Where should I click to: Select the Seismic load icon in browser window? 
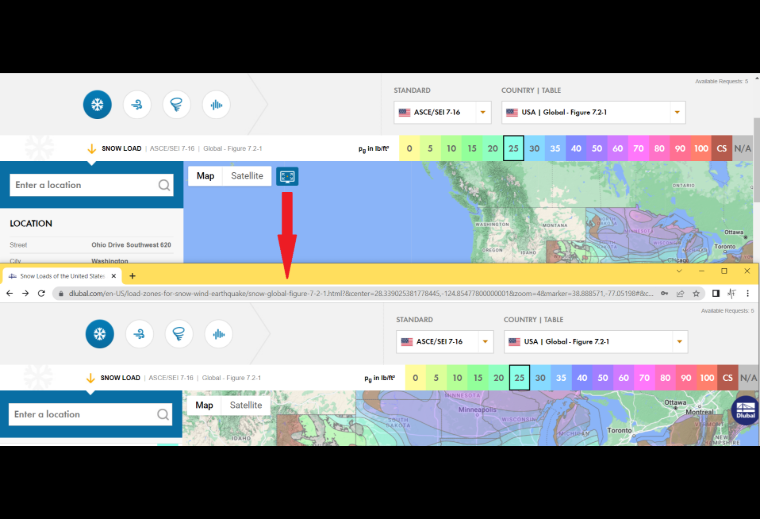pyautogui.click(x=219, y=334)
